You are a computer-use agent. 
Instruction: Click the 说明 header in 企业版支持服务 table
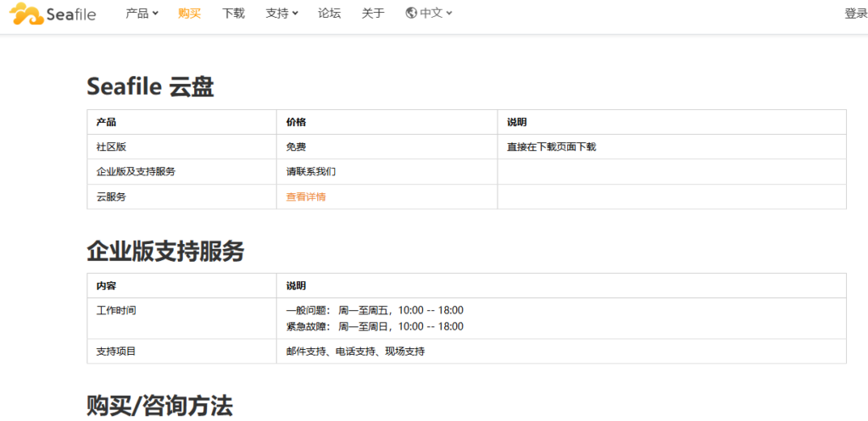click(561, 285)
